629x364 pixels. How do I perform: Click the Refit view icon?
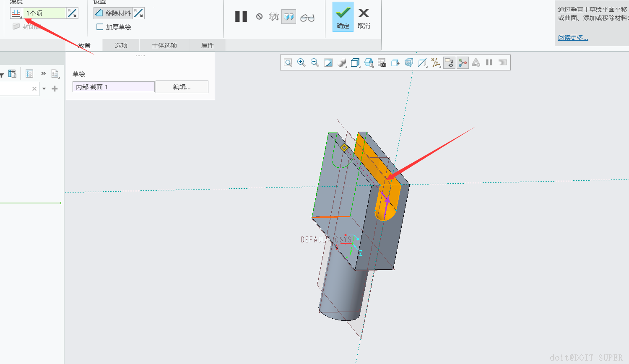pos(288,63)
